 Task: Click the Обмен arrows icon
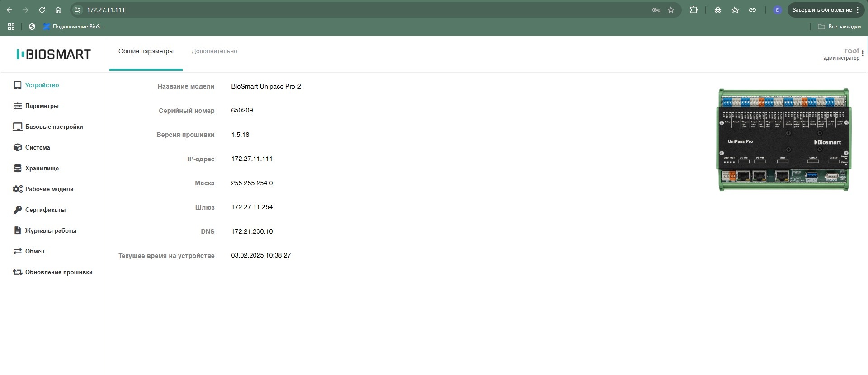pos(18,251)
